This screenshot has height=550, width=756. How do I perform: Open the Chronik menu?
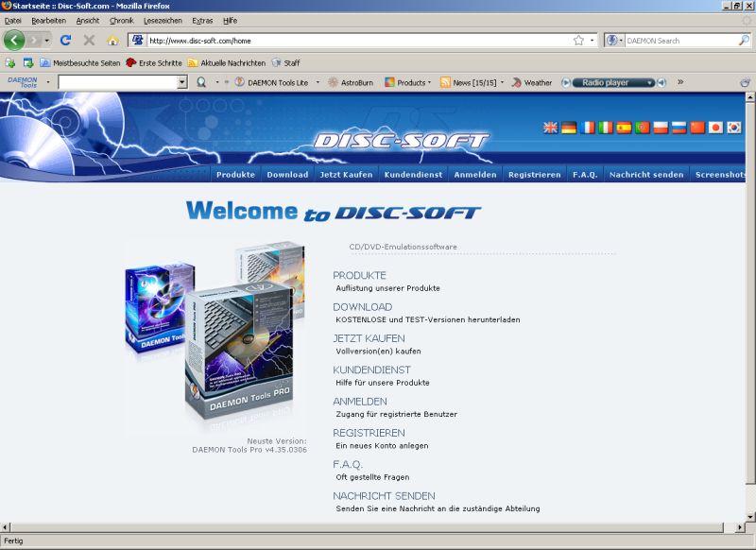122,21
